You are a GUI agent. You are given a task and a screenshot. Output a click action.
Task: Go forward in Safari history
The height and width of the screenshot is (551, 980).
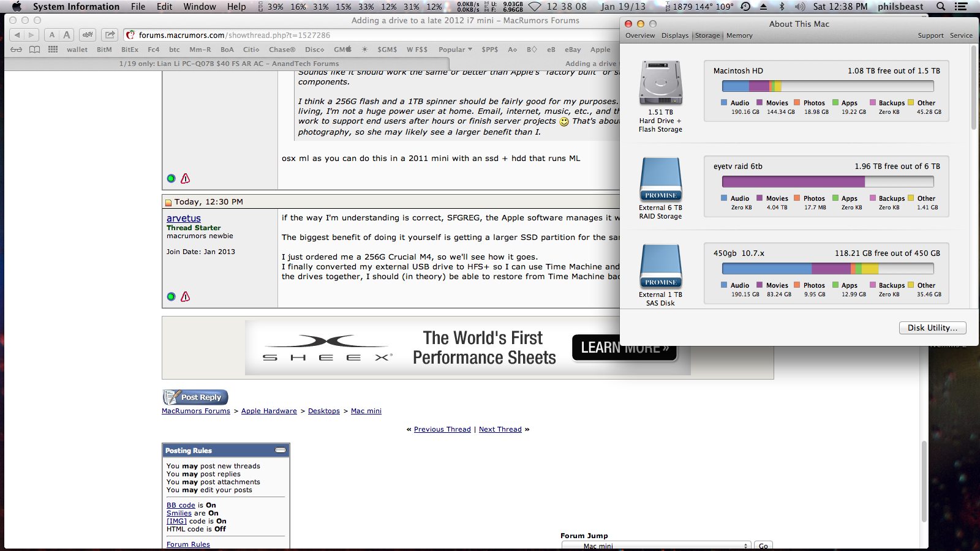[32, 35]
